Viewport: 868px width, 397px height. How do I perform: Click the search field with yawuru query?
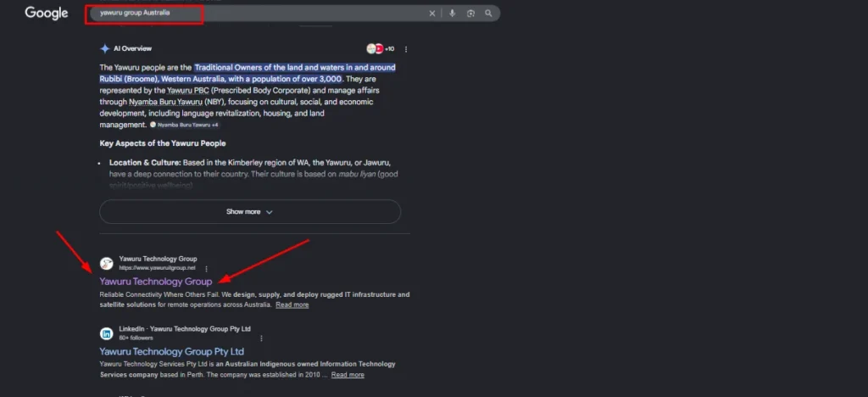pos(254,14)
